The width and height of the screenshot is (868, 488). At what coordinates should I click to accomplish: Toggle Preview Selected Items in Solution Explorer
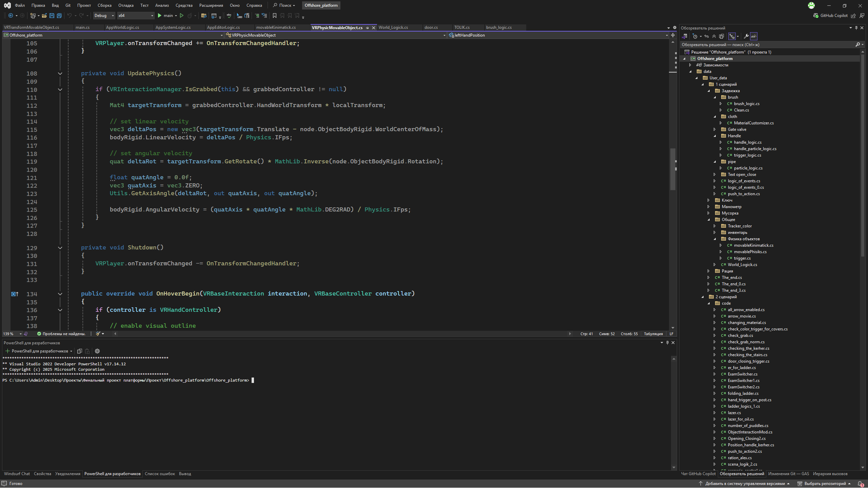pos(754,36)
